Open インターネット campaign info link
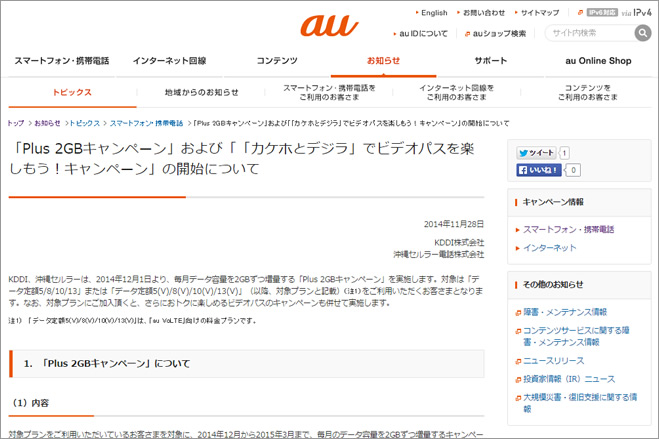 [549, 248]
